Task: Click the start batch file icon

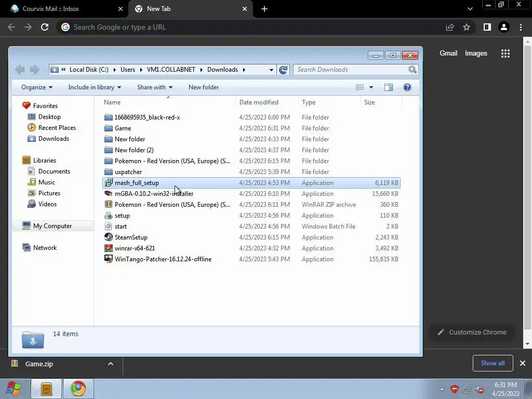Action: point(108,227)
